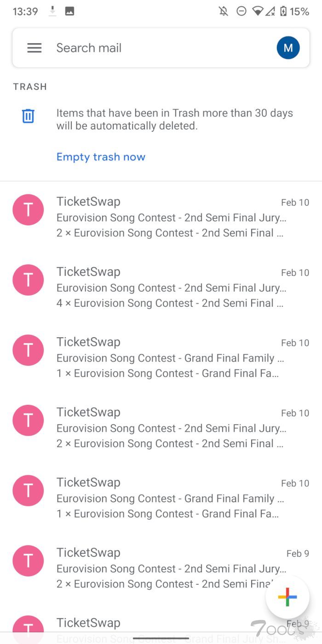Open the navigation drawer menu
The width and height of the screenshot is (322, 644).
pos(34,47)
